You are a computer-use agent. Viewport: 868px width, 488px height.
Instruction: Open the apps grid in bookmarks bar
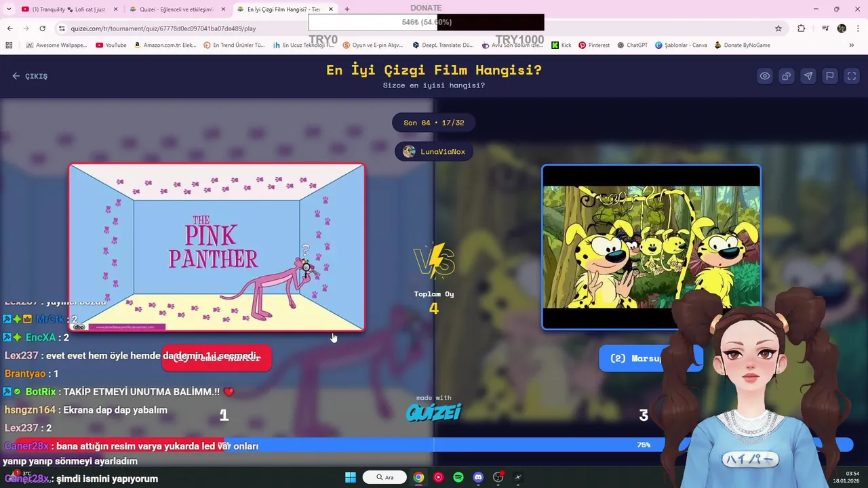[9, 45]
